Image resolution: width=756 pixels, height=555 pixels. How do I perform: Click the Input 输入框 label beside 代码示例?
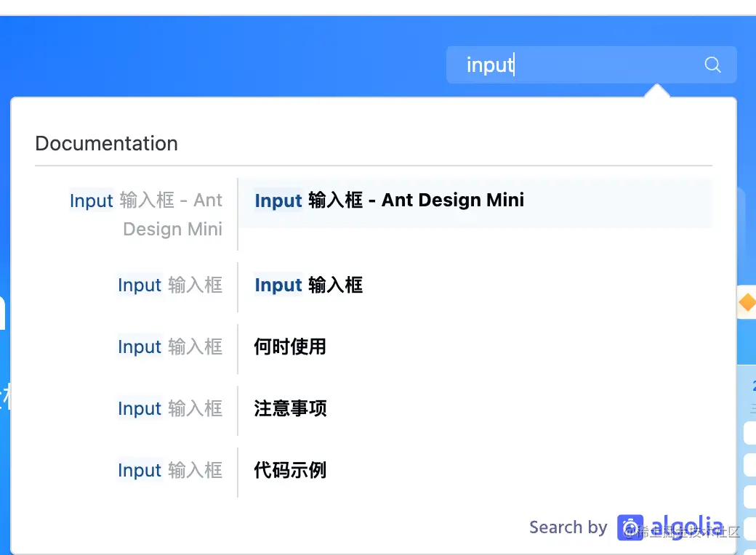[x=170, y=470]
